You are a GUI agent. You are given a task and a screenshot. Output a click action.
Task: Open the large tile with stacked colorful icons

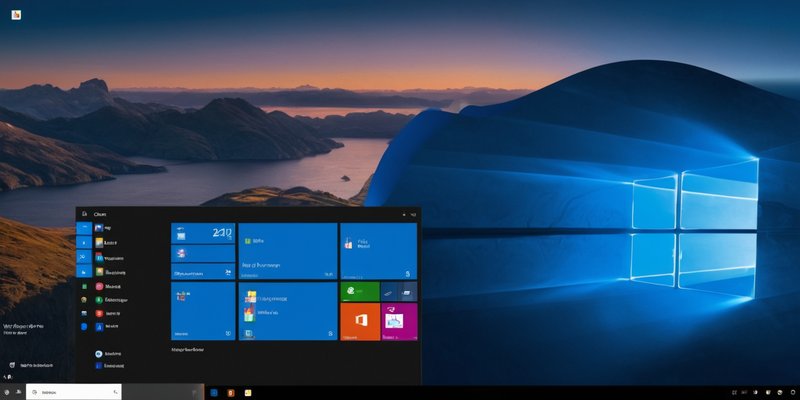pos(288,311)
